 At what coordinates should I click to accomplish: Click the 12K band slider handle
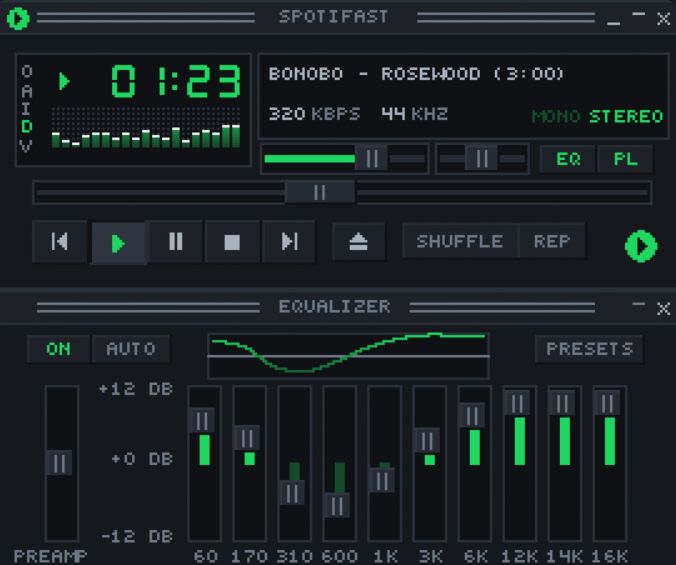point(517,403)
